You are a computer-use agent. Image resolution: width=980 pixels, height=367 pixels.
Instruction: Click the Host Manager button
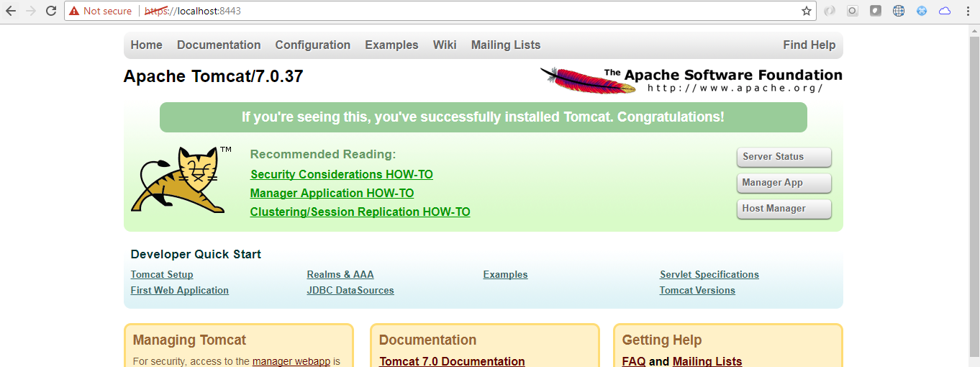point(784,209)
